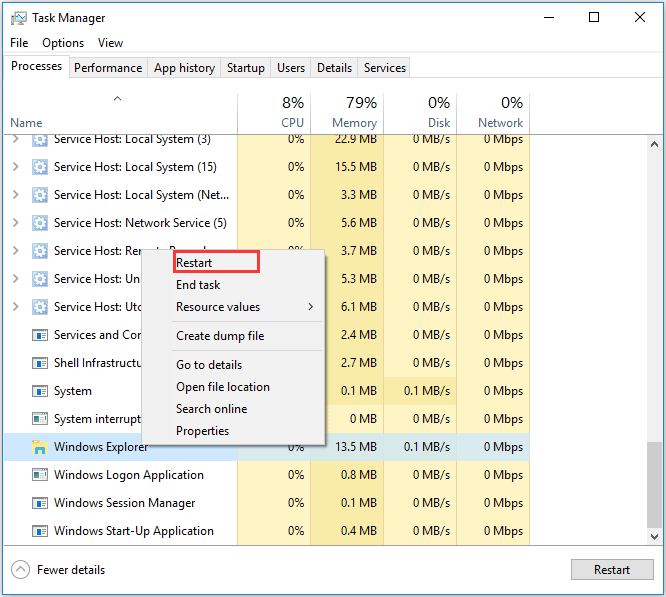Image resolution: width=666 pixels, height=597 pixels.
Task: Choose Open file location
Action: (x=234, y=387)
